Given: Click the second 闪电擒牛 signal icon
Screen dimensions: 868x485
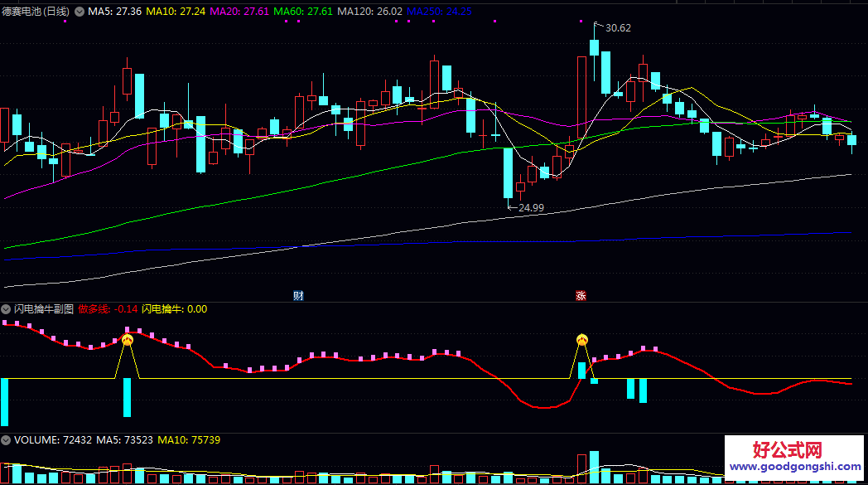Looking at the screenshot, I should (x=581, y=340).
